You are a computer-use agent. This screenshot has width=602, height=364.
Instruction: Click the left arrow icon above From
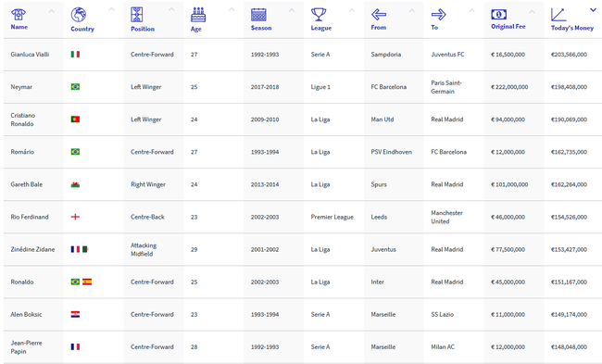pos(379,15)
